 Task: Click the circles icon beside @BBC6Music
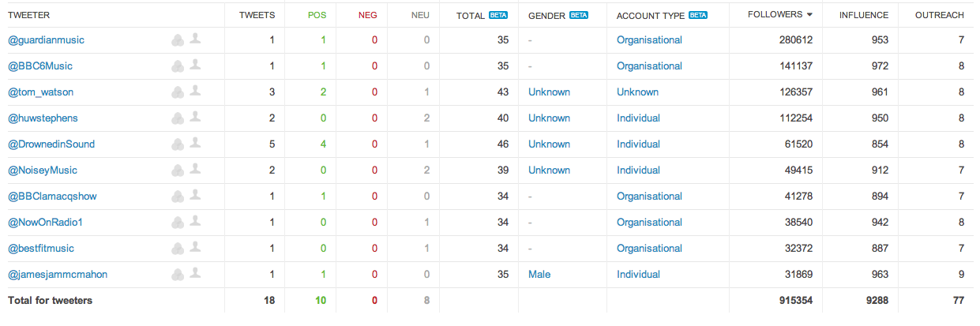tap(178, 66)
